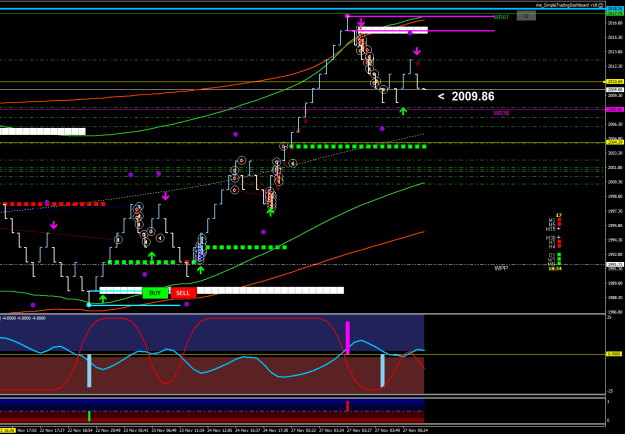
Task: Click the yellow 17 spread value
Action: [559, 215]
